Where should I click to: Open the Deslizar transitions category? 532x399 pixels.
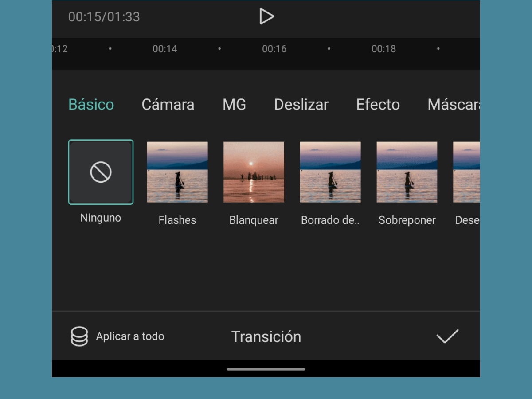301,105
